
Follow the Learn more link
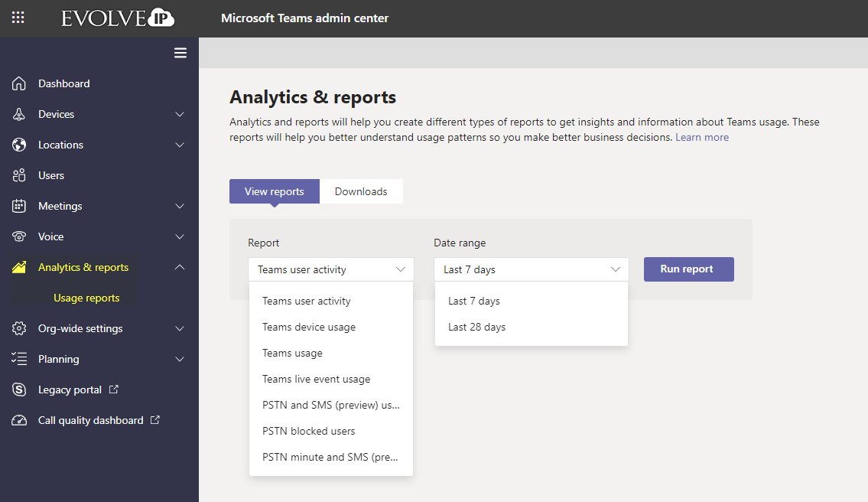(x=701, y=138)
